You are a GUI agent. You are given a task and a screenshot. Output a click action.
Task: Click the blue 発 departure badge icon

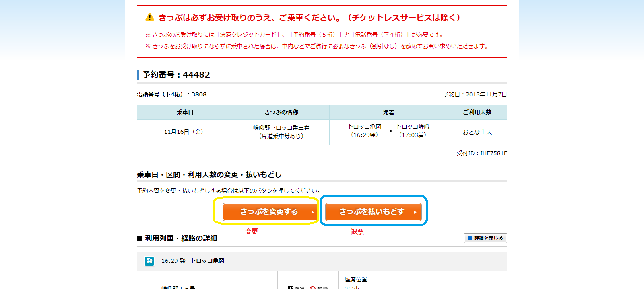tap(149, 261)
